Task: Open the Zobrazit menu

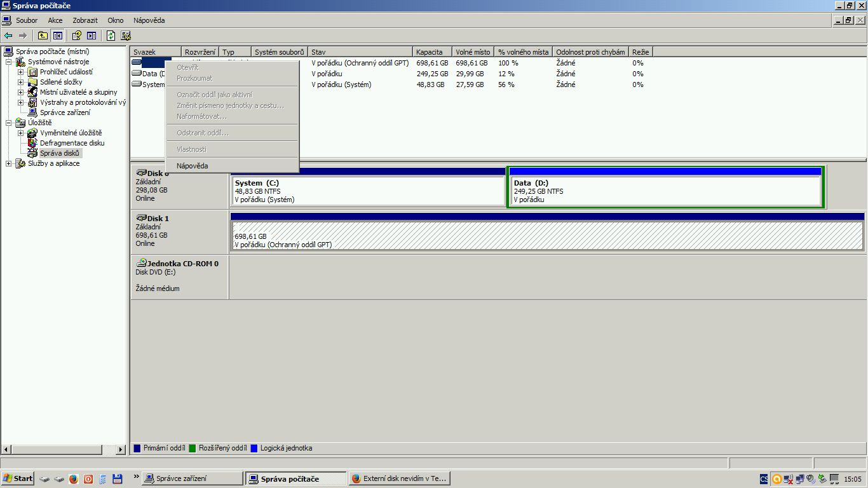Action: [x=85, y=20]
